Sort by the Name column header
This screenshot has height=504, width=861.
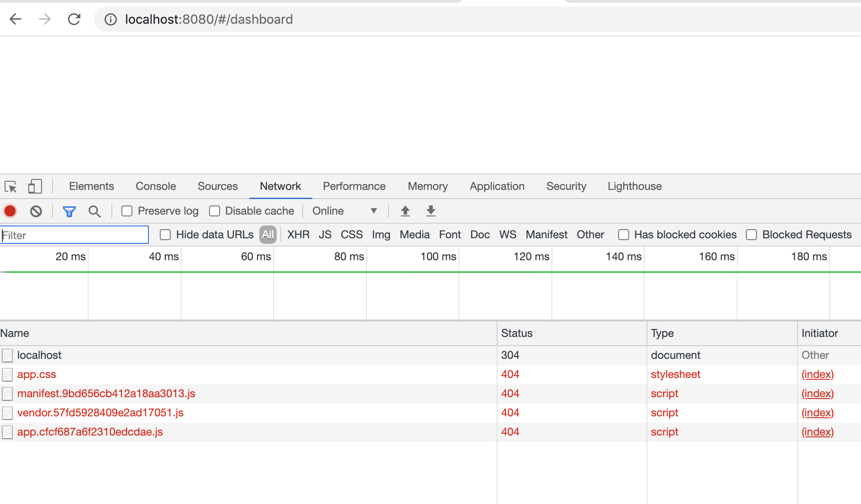248,333
